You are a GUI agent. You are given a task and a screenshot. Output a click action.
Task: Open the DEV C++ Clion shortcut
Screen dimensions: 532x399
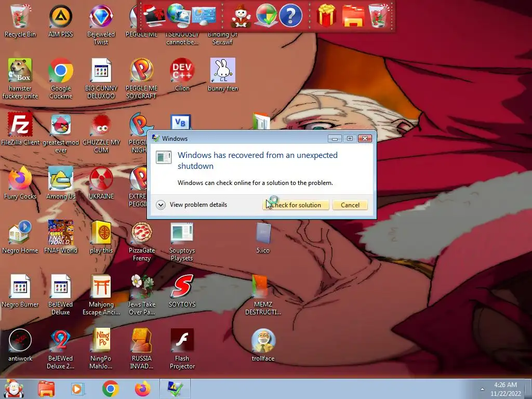click(x=182, y=75)
